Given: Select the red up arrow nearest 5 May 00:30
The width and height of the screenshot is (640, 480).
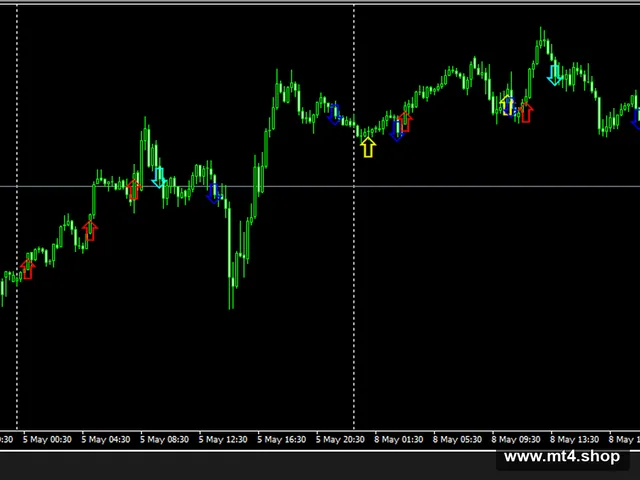Looking at the screenshot, I should 27,269.
